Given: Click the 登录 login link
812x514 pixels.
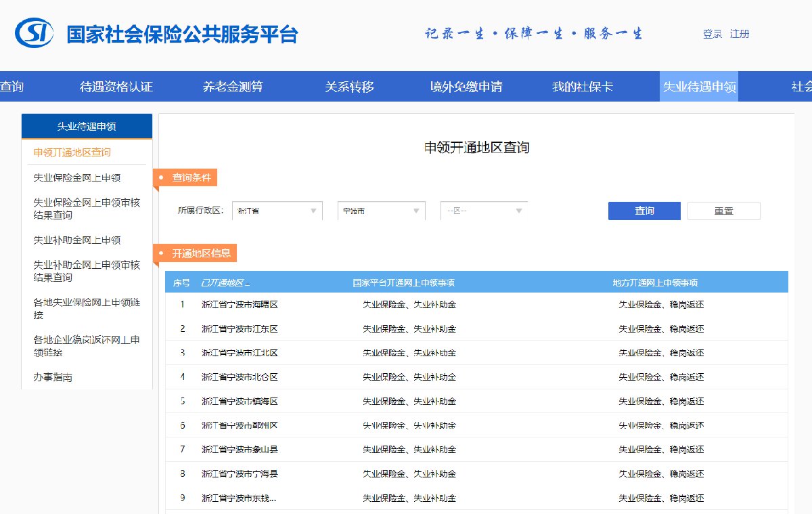Looking at the screenshot, I should (x=712, y=34).
